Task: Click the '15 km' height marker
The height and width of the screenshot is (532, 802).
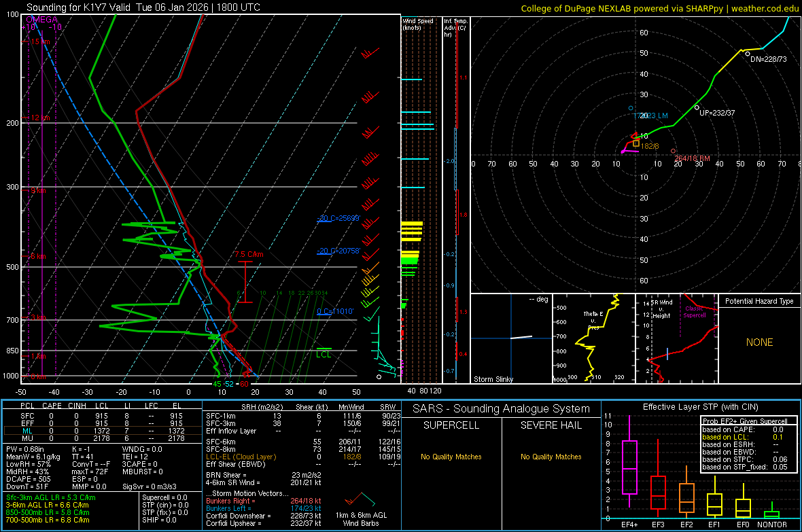Action: [x=40, y=41]
